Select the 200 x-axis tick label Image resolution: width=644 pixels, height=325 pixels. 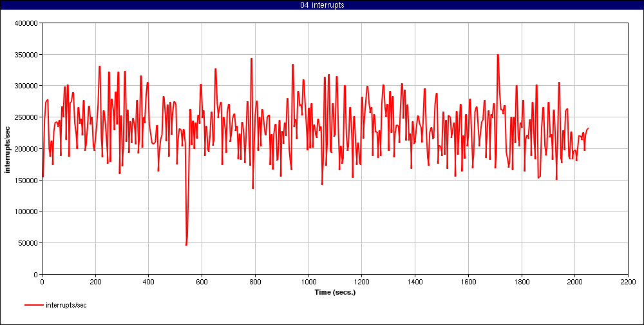click(x=95, y=281)
